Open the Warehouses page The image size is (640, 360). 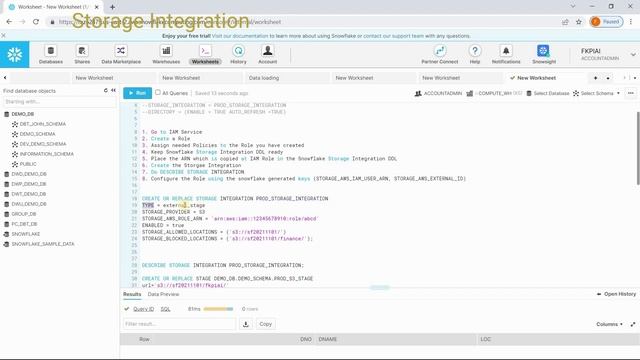coord(166,55)
